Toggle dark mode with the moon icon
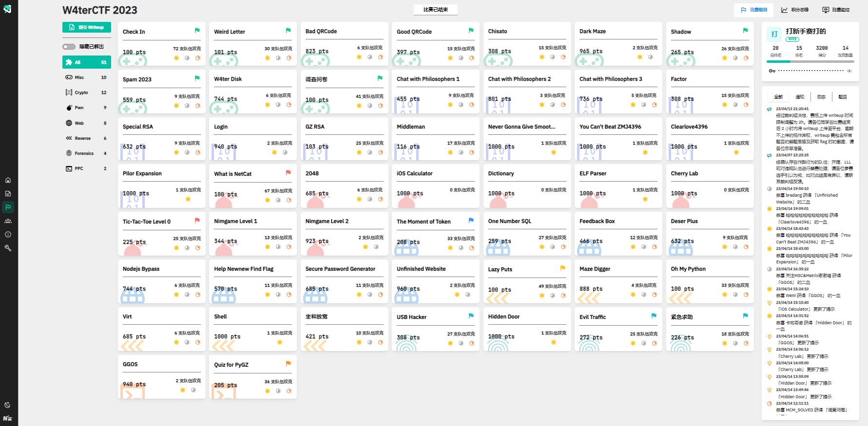 (8, 405)
